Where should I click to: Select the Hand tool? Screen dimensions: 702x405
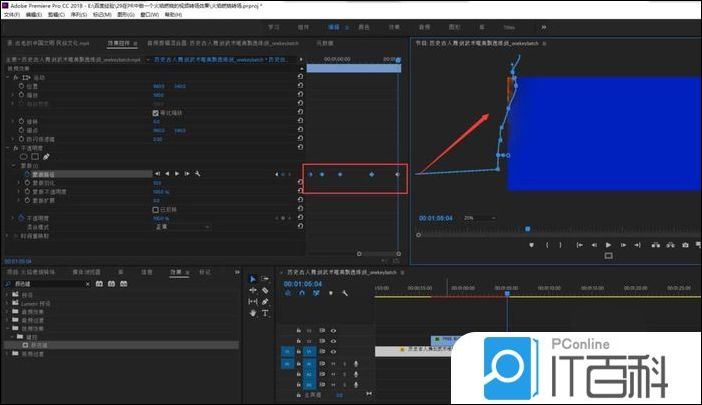click(252, 313)
